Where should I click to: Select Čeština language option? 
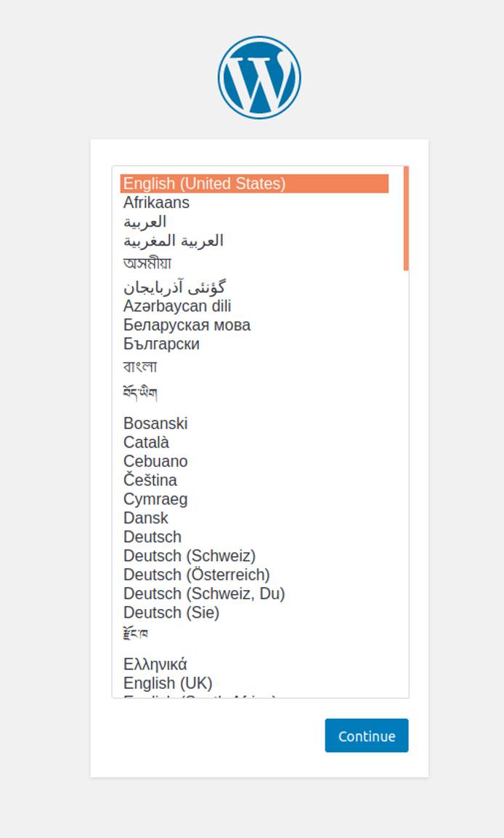150,480
